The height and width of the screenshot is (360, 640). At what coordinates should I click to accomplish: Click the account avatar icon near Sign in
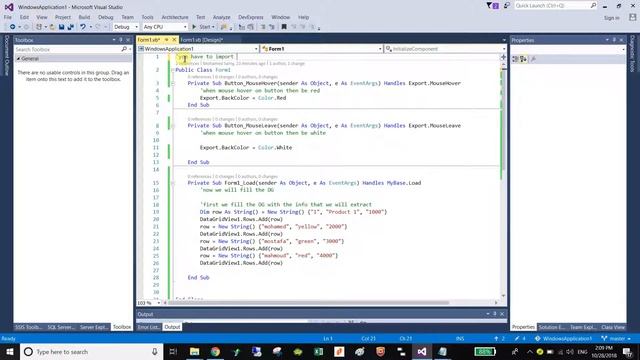[x=633, y=17]
